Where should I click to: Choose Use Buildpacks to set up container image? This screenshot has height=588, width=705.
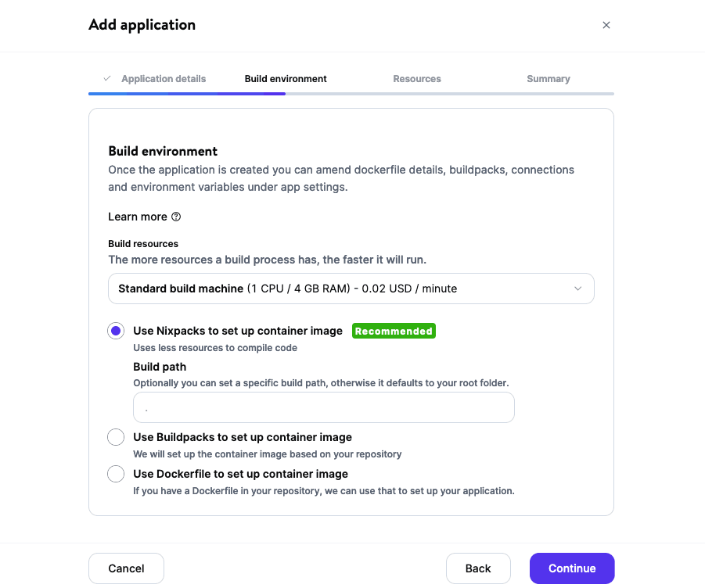pyautogui.click(x=116, y=437)
